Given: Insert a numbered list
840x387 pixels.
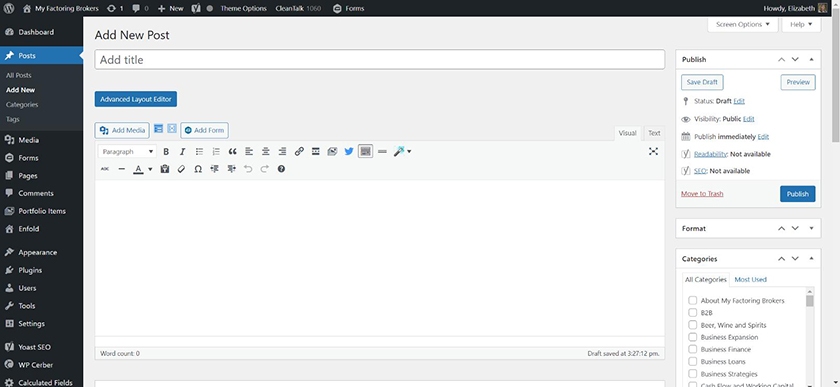Looking at the screenshot, I should pos(216,152).
